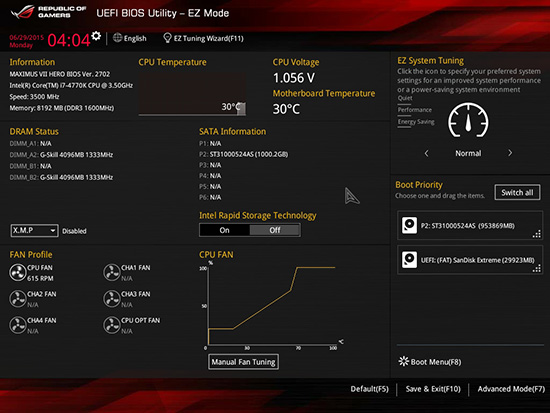This screenshot has height=413, width=550.
Task: Click Speed: 3500 MHz info line
Action: pos(34,96)
